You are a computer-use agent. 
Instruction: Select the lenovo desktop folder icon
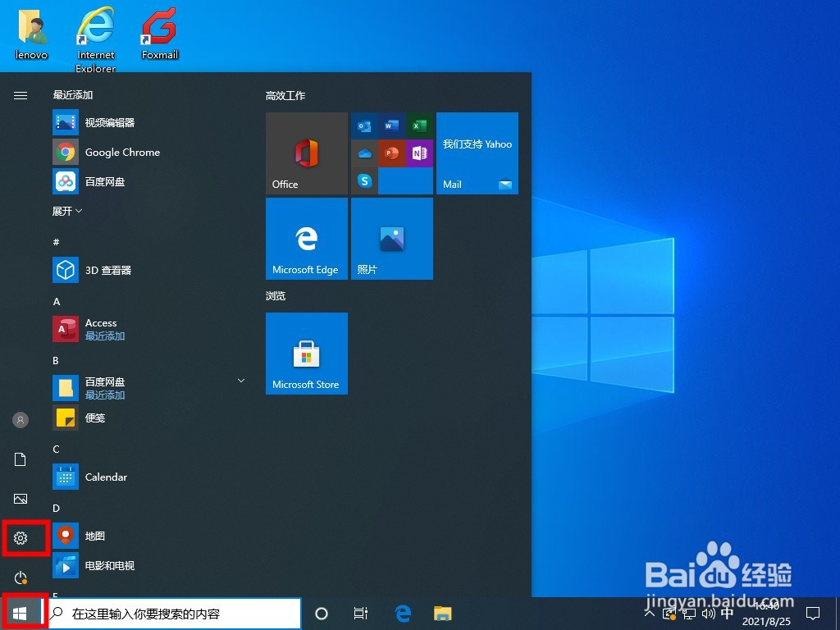click(x=32, y=34)
